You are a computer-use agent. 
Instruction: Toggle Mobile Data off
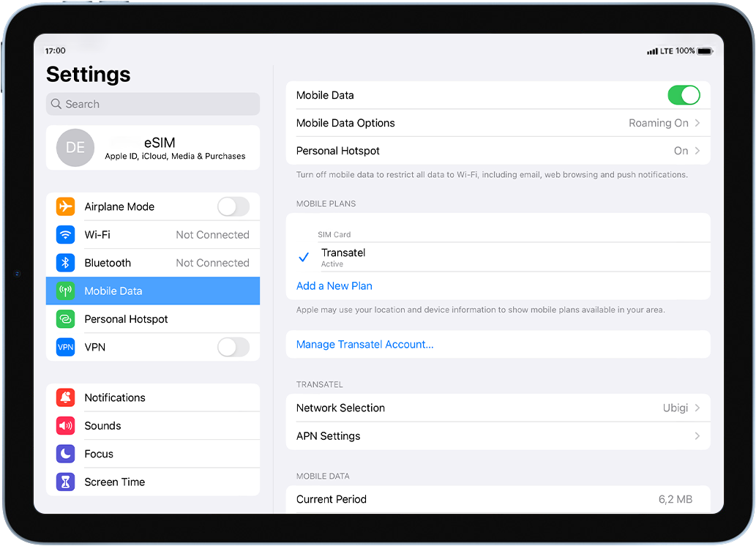pyautogui.click(x=684, y=95)
